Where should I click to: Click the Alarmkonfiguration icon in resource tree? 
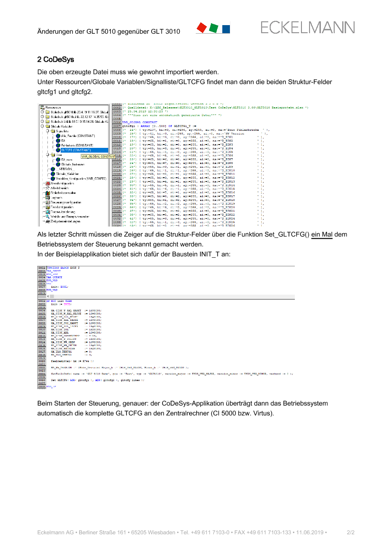(47, 183)
